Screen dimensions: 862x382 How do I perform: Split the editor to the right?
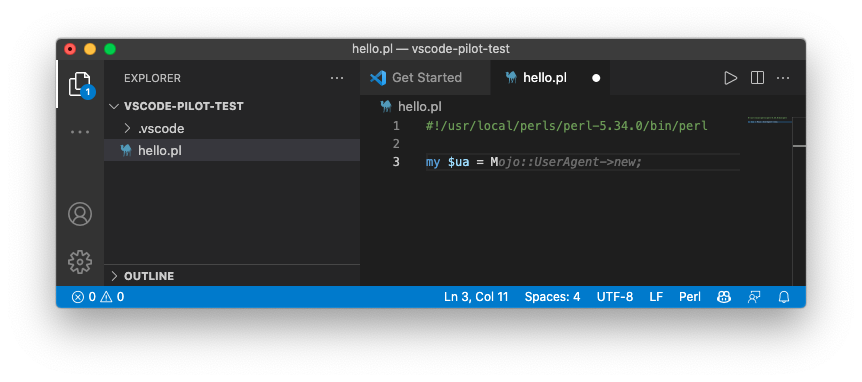[x=757, y=78]
